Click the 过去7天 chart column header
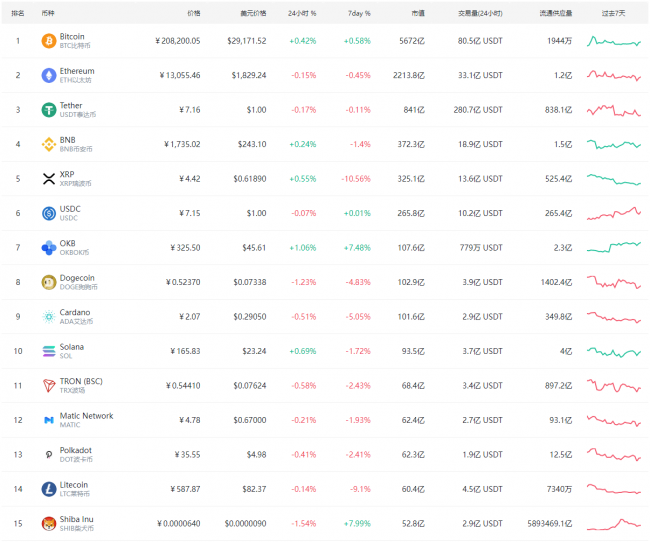Viewport: 650px width, 542px height. (x=614, y=13)
